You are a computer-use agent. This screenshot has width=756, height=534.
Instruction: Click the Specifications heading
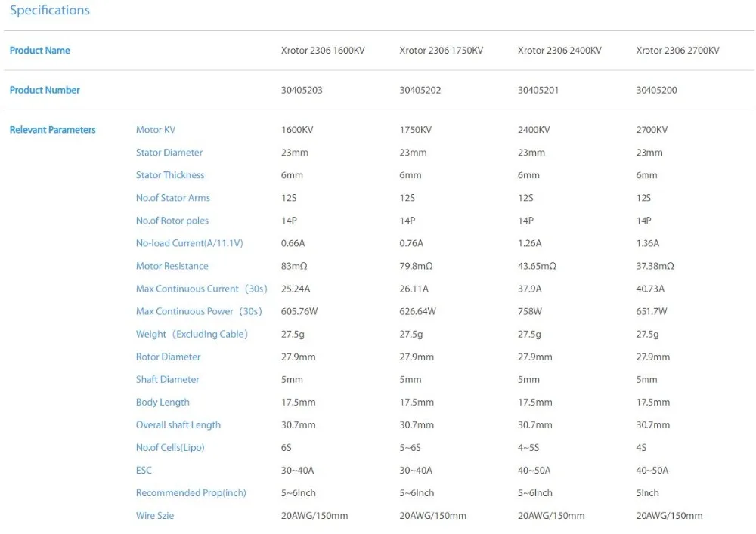click(50, 10)
